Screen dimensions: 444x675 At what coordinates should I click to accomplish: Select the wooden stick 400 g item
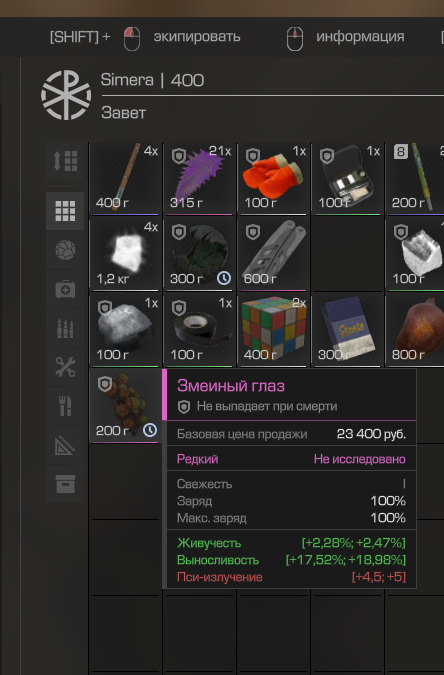(x=125, y=179)
